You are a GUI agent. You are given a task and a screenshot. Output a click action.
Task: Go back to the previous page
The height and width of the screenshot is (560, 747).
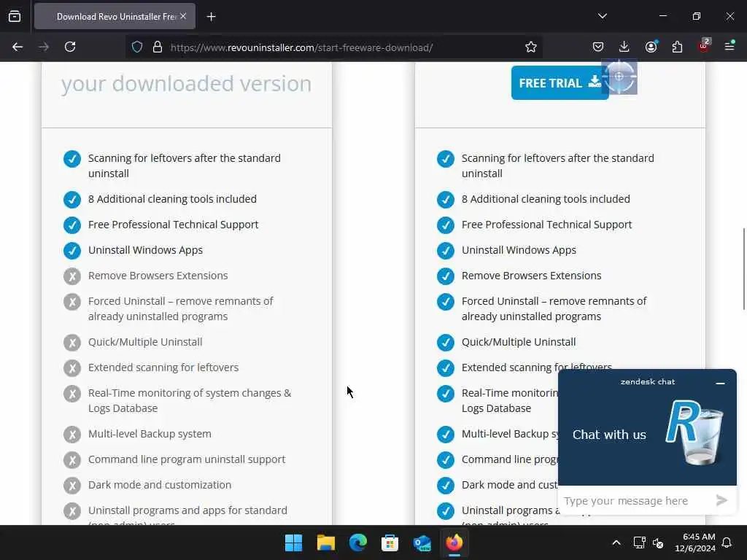pyautogui.click(x=18, y=47)
